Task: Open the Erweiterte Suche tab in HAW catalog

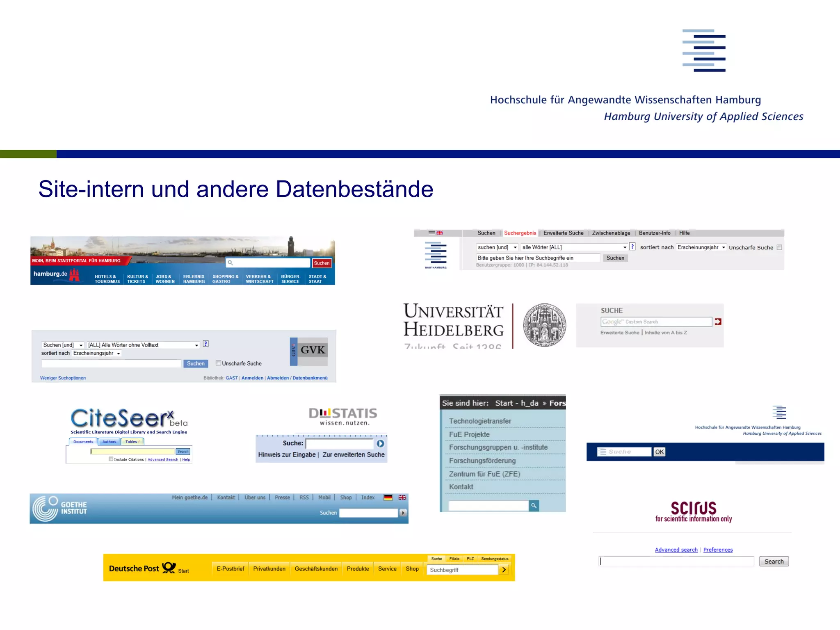Action: click(563, 233)
